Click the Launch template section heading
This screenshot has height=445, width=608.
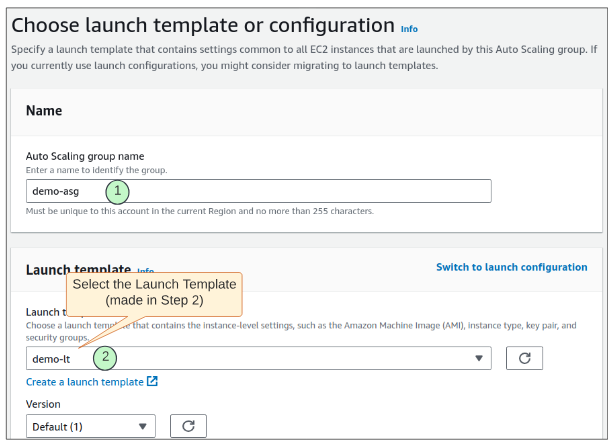click(78, 269)
